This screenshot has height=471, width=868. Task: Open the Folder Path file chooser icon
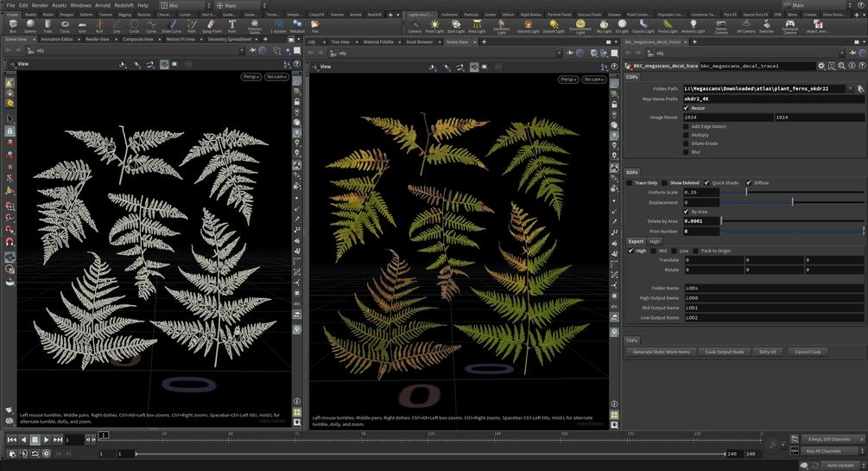tap(860, 89)
